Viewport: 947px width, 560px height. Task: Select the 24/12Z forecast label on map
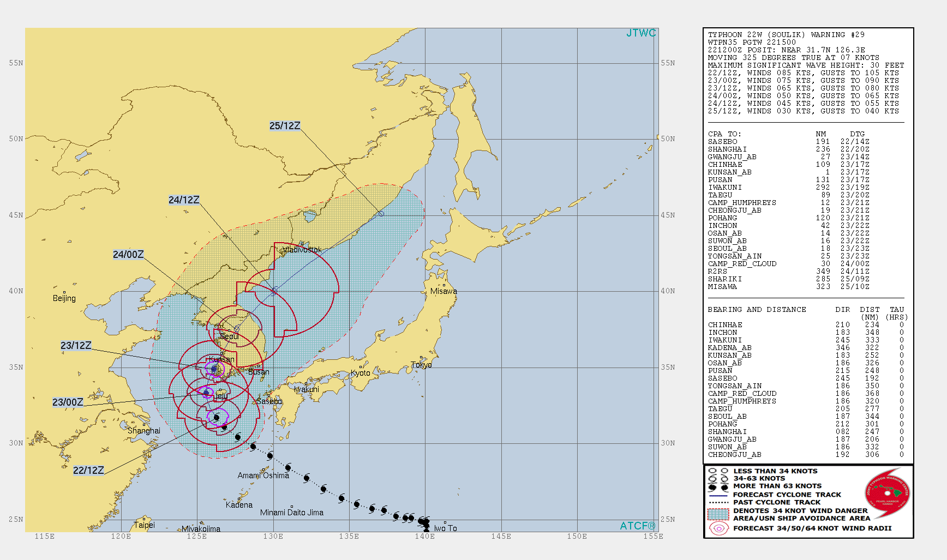(x=184, y=200)
